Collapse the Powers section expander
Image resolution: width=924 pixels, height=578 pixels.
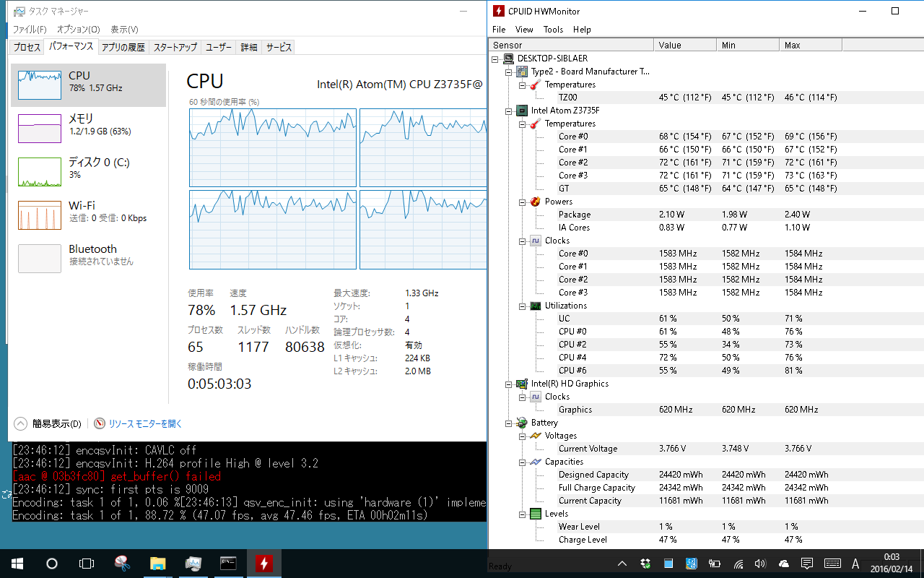(x=523, y=202)
